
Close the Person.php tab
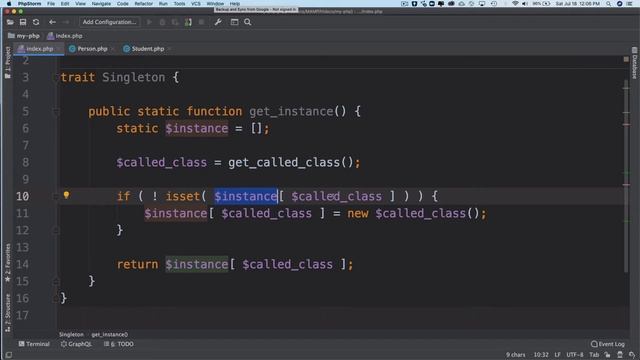click(113, 49)
